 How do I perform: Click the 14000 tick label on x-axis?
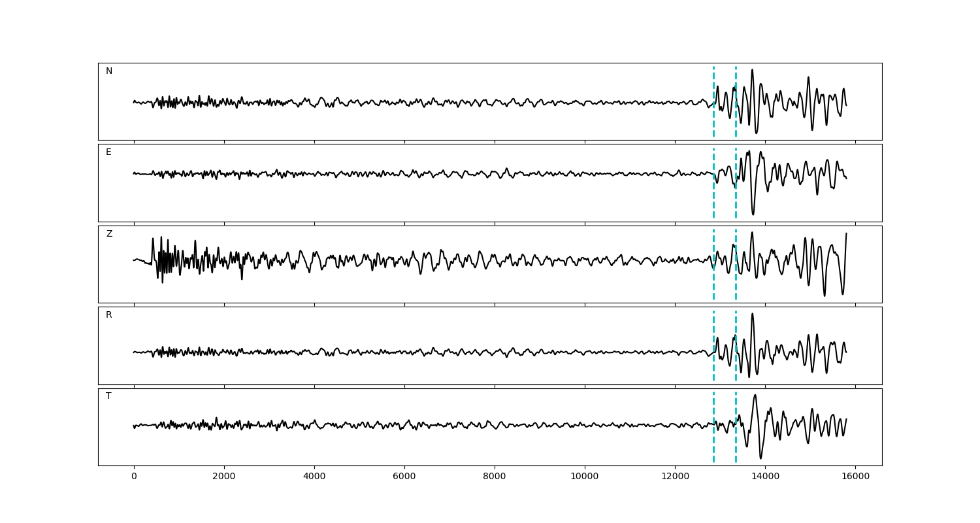(765, 477)
